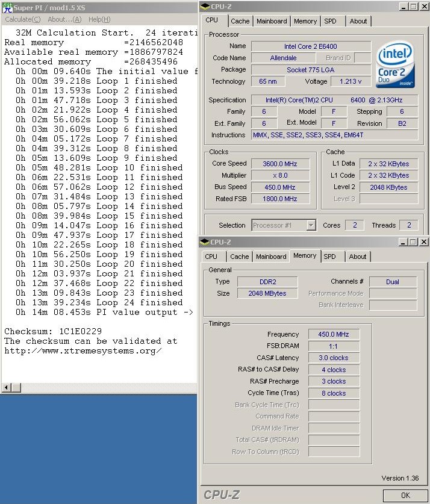
Task: Open Cache tab in lower CPU-Z window
Action: coord(240,257)
